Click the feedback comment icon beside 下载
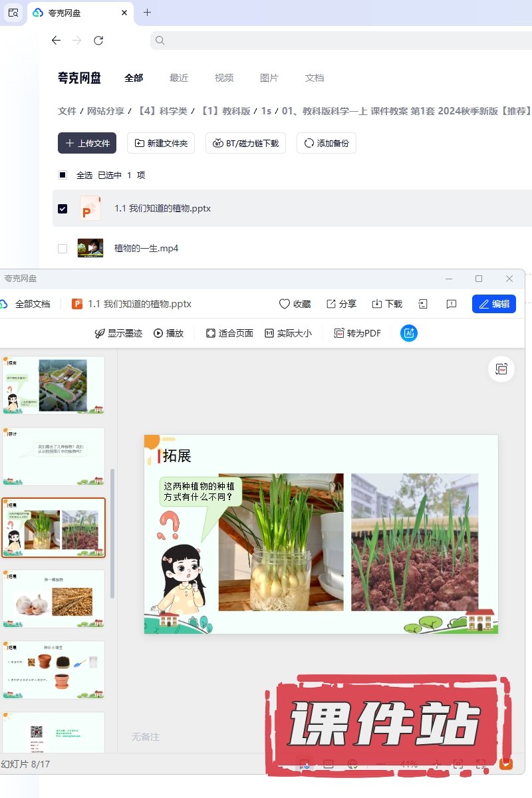The image size is (532, 798). pos(452,304)
